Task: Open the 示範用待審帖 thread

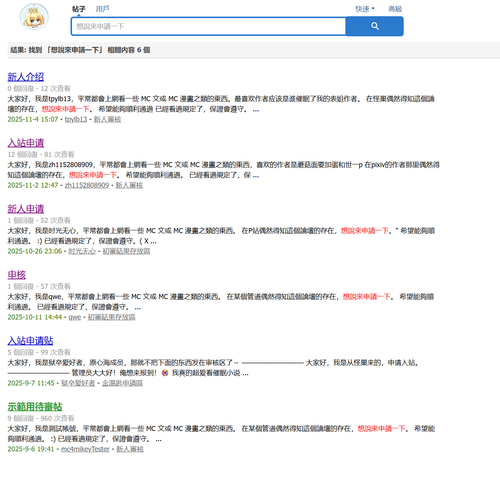Action: (x=35, y=407)
